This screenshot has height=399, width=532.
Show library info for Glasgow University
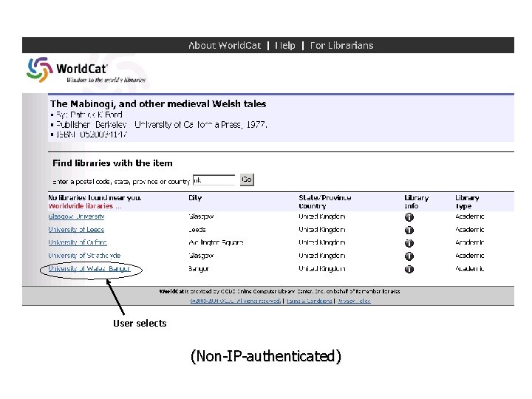409,217
